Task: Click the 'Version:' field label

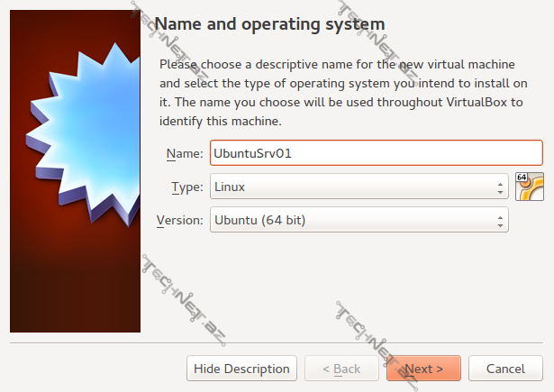Action: tap(180, 220)
